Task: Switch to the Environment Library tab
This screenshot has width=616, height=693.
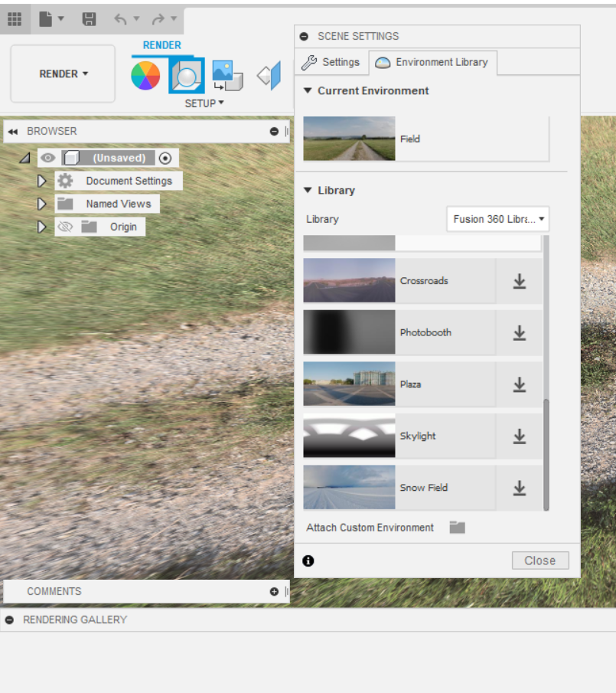Action: click(433, 62)
